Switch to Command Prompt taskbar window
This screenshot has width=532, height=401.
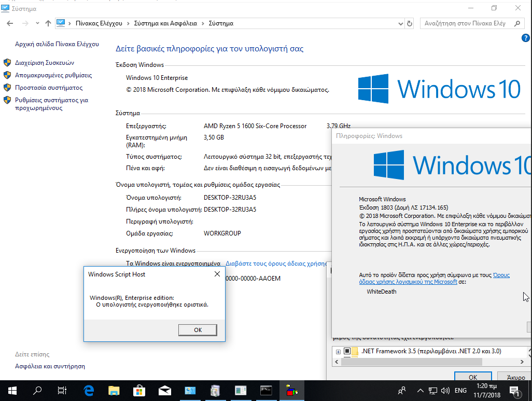pos(266,391)
